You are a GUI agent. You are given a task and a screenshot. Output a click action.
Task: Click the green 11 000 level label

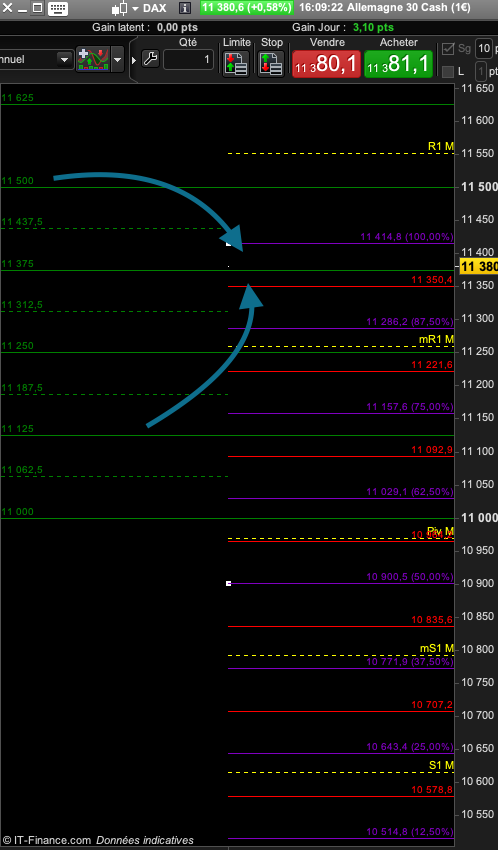pyautogui.click(x=17, y=512)
